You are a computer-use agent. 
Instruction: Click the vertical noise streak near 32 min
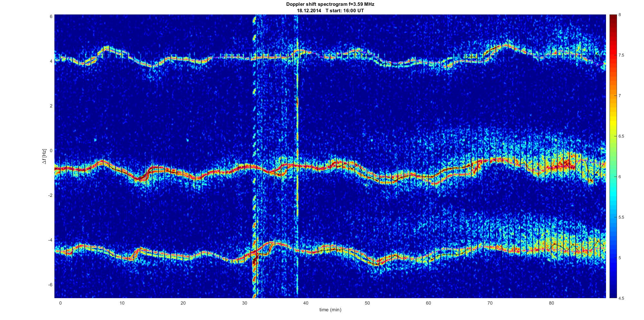254,156
